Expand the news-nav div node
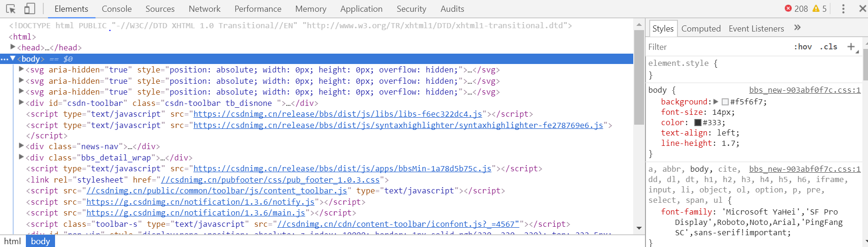The width and height of the screenshot is (868, 247). [x=21, y=146]
